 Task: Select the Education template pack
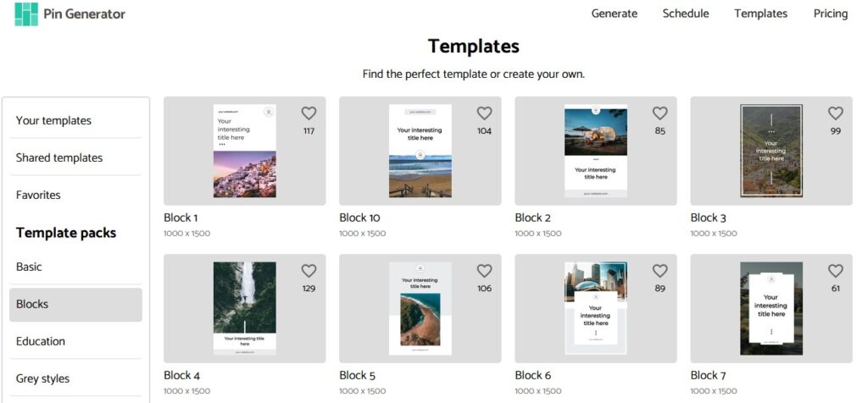click(x=41, y=341)
